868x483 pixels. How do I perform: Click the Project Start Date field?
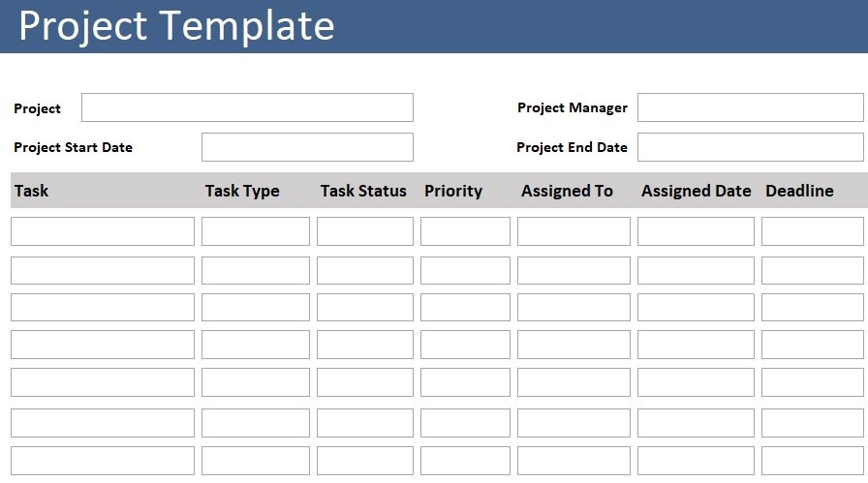point(307,147)
